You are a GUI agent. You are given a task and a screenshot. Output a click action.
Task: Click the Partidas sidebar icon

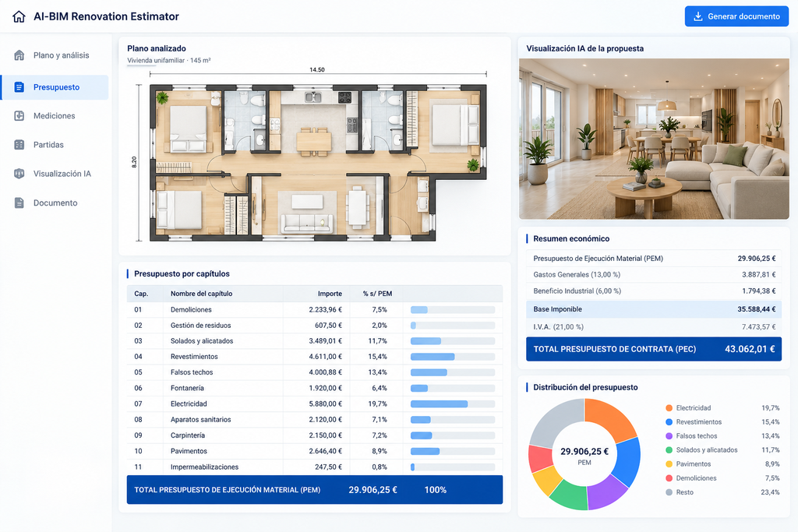point(19,144)
